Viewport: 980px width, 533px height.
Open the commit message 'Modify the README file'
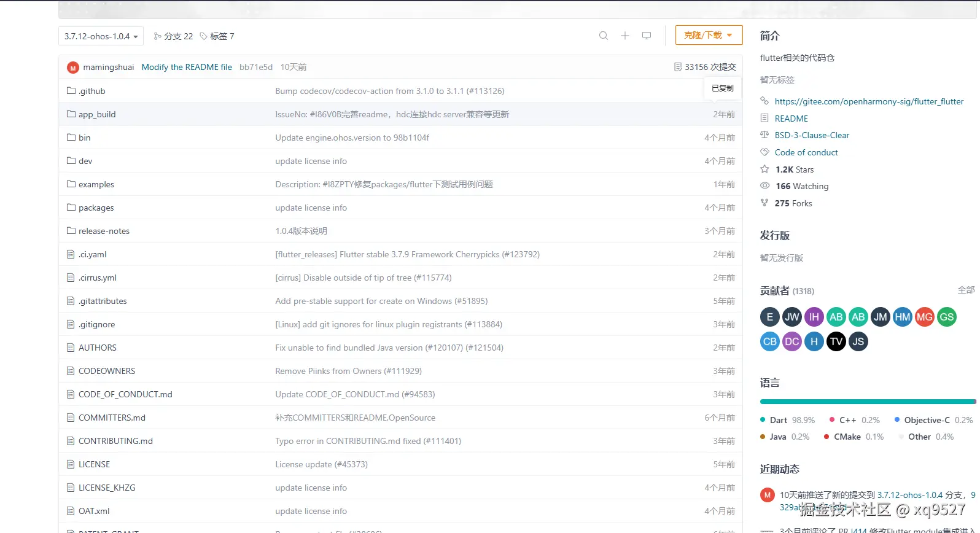(187, 67)
